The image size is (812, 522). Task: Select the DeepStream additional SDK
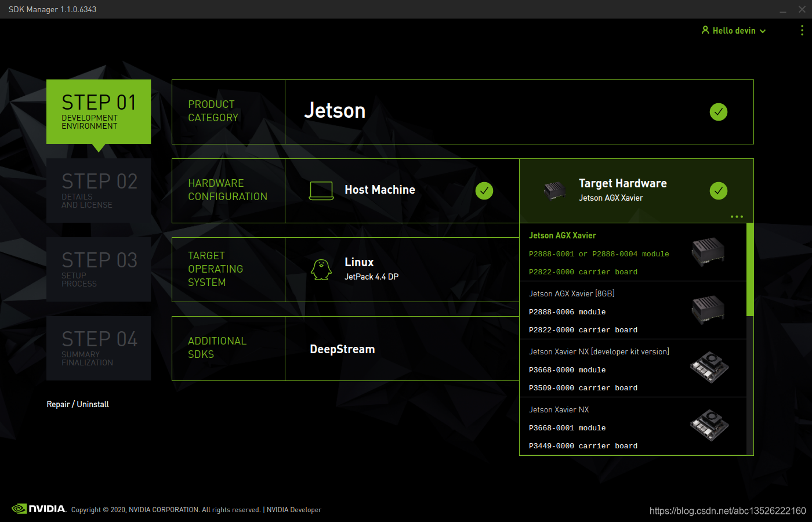[x=402, y=349]
